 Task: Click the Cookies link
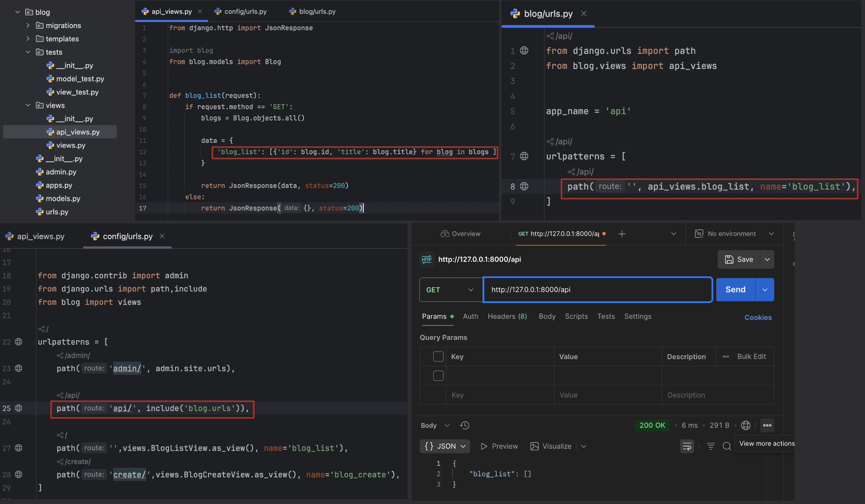click(758, 317)
